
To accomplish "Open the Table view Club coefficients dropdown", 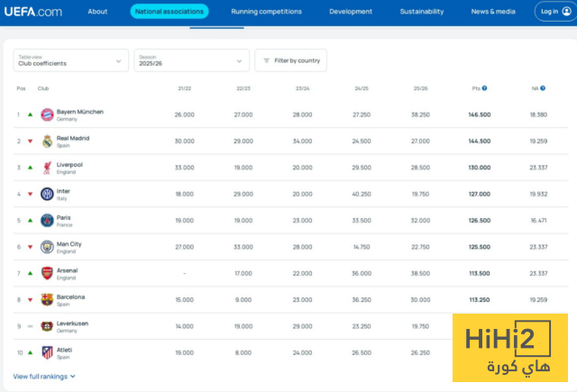I will (70, 60).
